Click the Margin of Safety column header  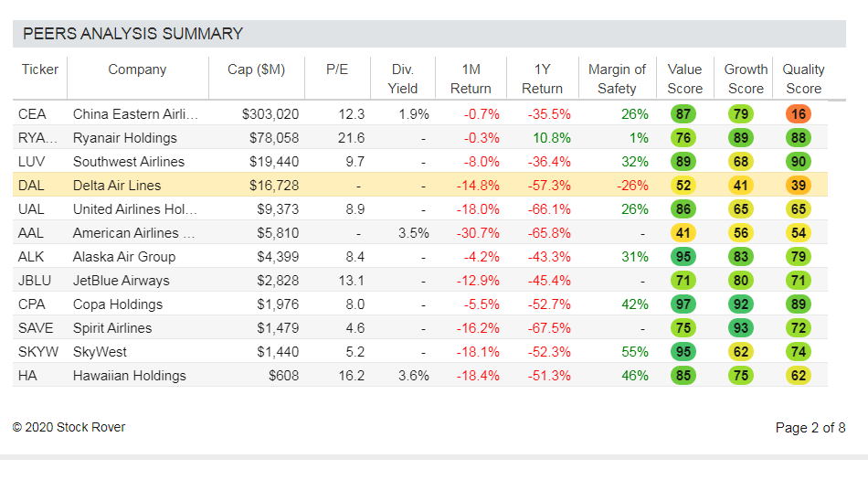pos(617,79)
